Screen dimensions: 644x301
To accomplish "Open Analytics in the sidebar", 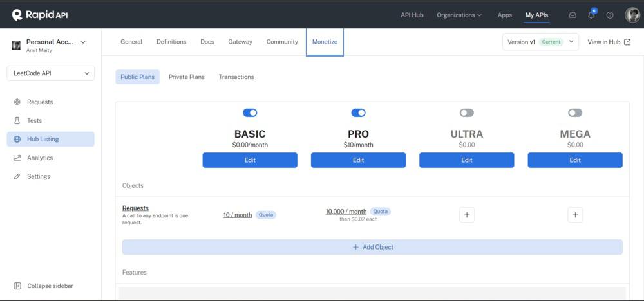I will pyautogui.click(x=50, y=158).
